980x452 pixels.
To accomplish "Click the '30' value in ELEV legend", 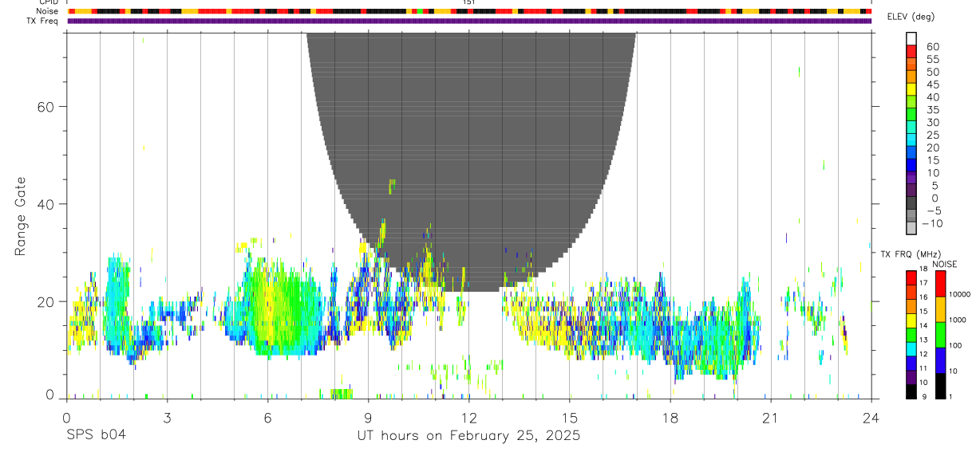I will coord(933,122).
